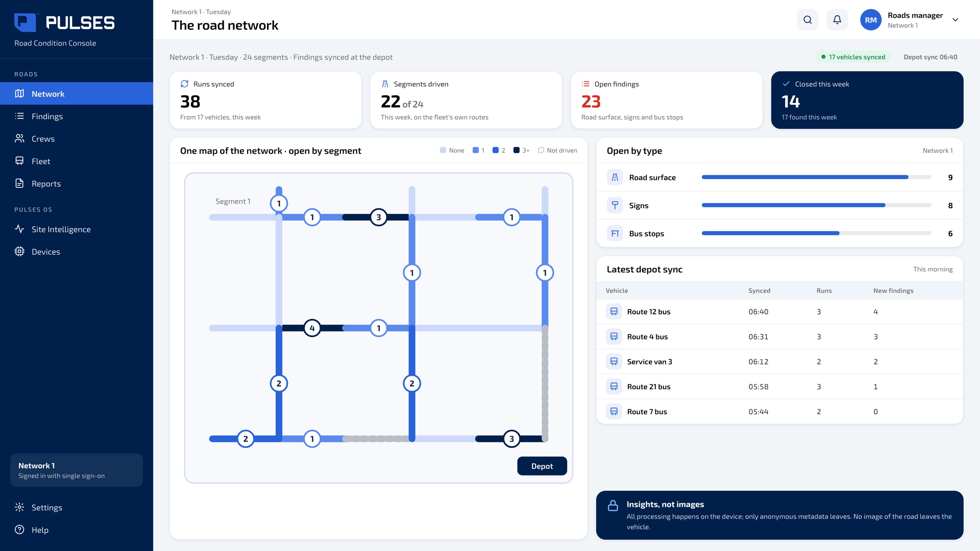The image size is (980, 551).
Task: Click the Network 1 label in Open by type
Action: 938,151
